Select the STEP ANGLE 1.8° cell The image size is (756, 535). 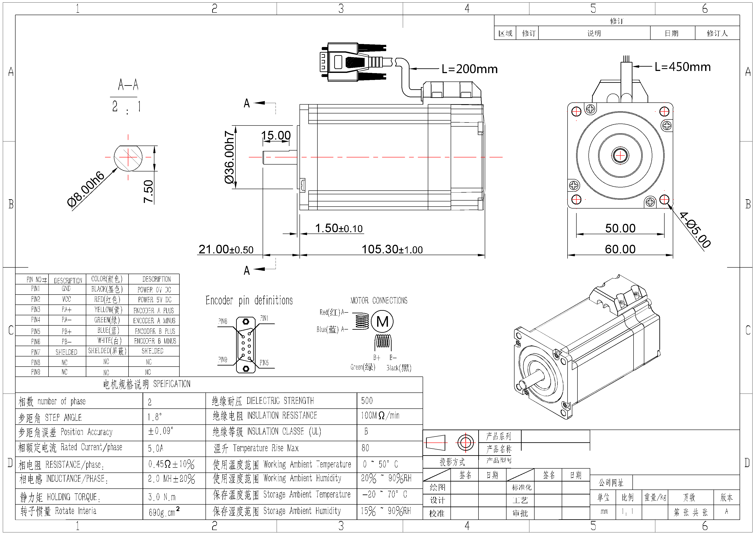174,417
